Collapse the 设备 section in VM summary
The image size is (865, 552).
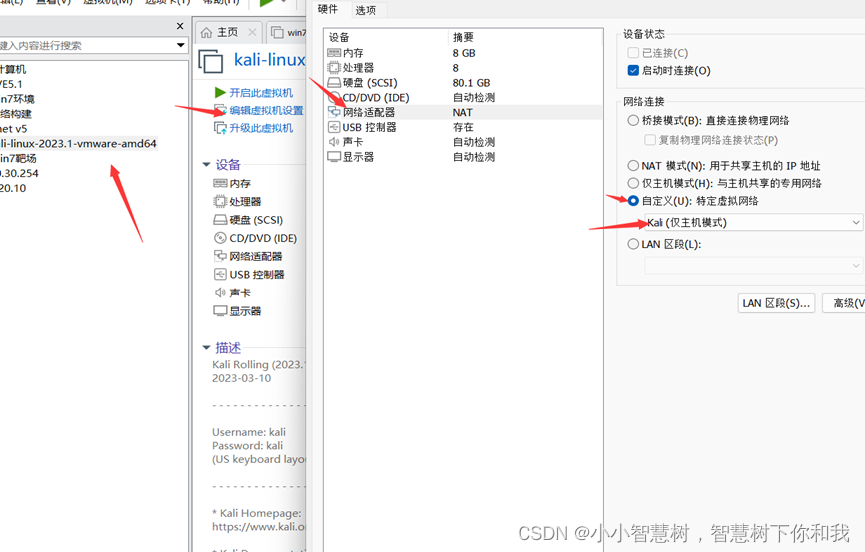(x=206, y=164)
